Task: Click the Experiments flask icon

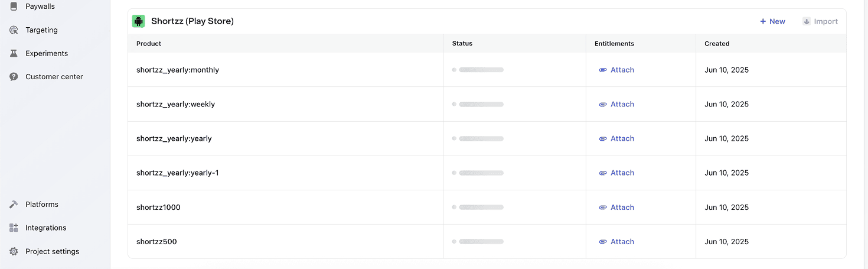Action: (14, 53)
